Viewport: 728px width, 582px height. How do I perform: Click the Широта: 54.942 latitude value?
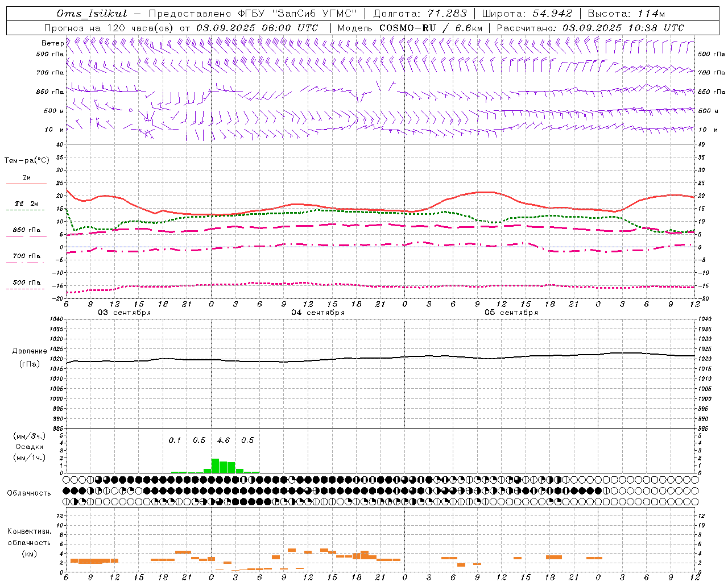(527, 14)
